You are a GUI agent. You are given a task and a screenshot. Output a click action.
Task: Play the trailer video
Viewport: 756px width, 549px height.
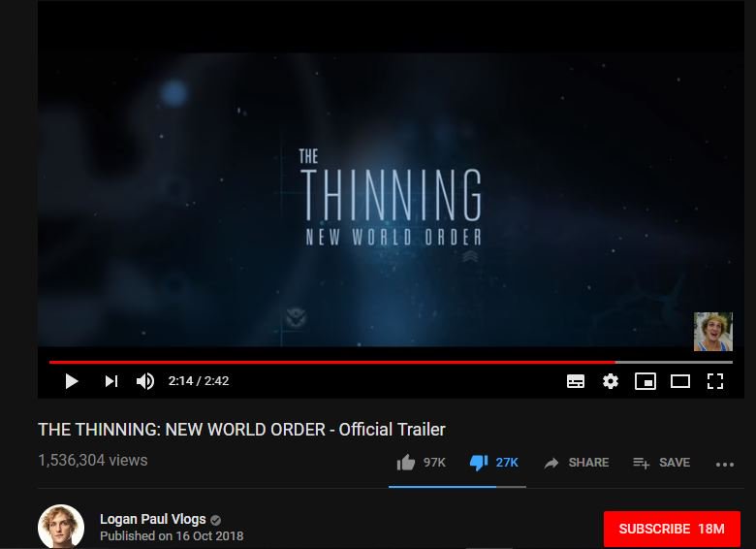72,381
